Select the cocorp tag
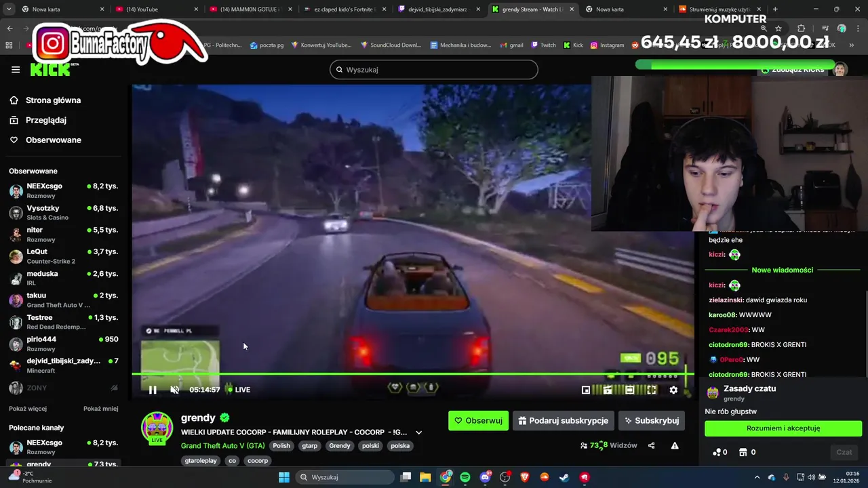This screenshot has height=488, width=868. point(258,461)
